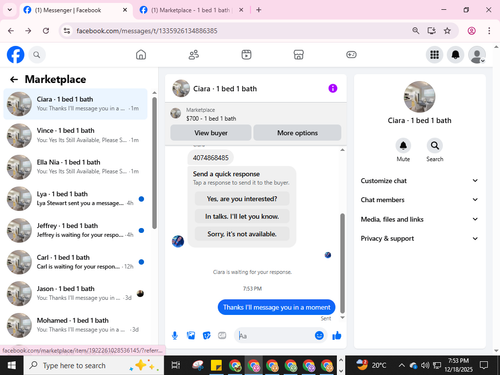Expand the Customize chat section

click(x=419, y=181)
